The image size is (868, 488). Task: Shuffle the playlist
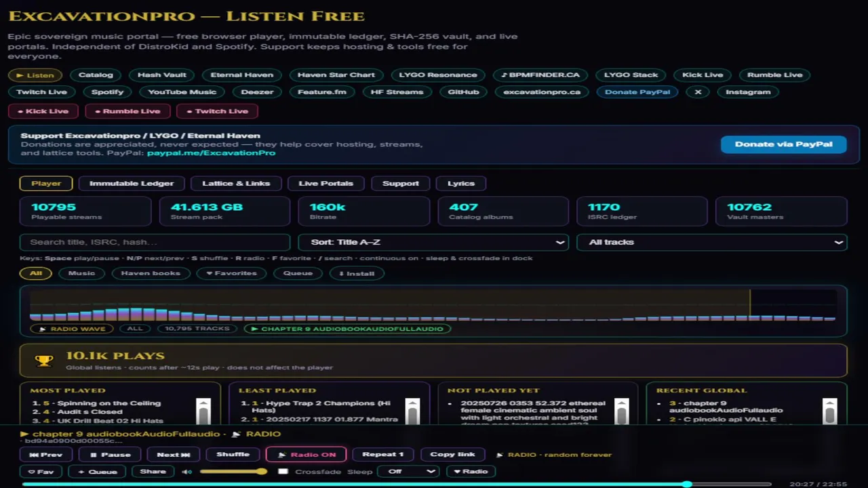233,455
